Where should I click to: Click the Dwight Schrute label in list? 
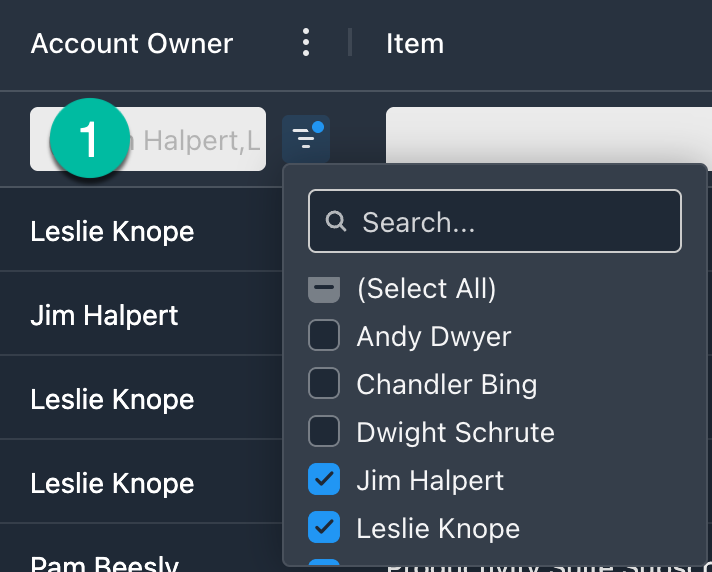[455, 432]
